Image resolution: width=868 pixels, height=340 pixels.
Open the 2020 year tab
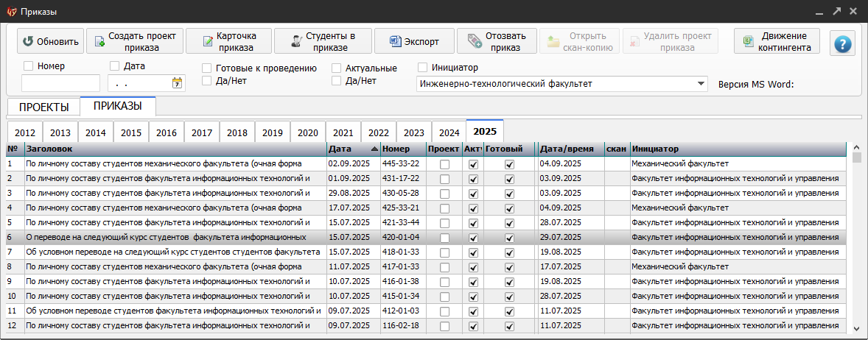307,132
